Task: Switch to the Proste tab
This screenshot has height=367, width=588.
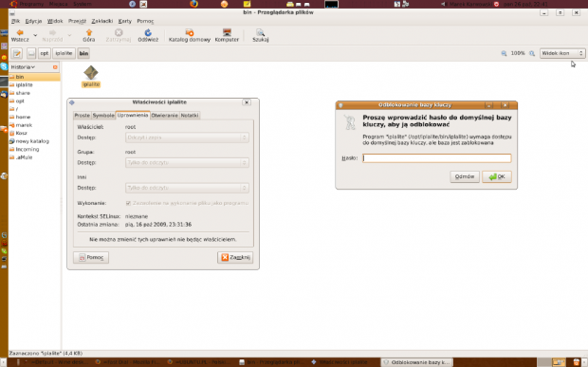Action: pos(83,116)
